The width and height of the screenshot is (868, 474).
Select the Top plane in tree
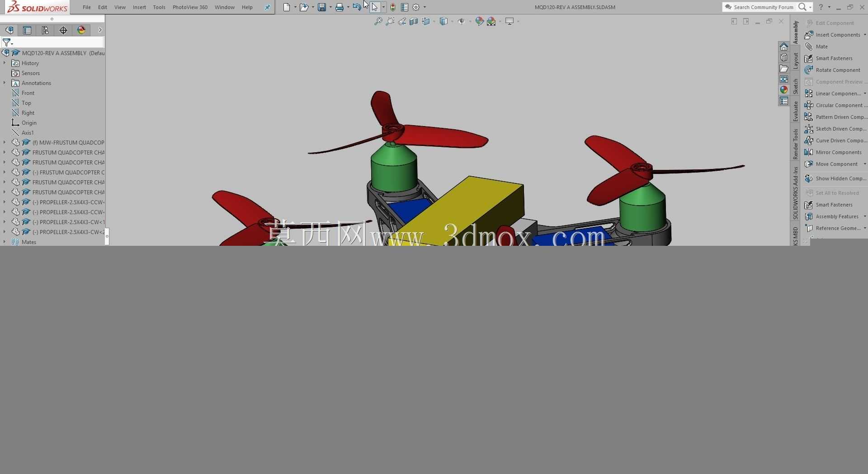click(x=26, y=103)
